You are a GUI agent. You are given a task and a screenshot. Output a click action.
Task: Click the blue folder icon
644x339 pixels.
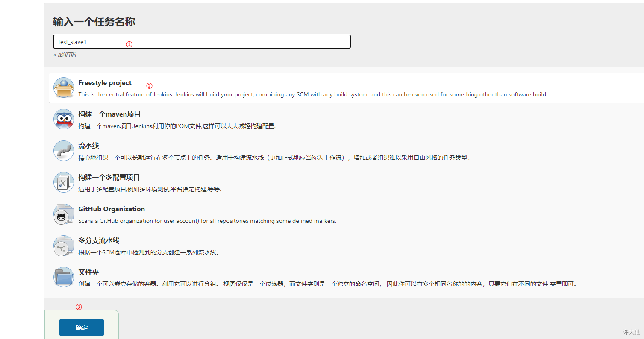(x=64, y=277)
